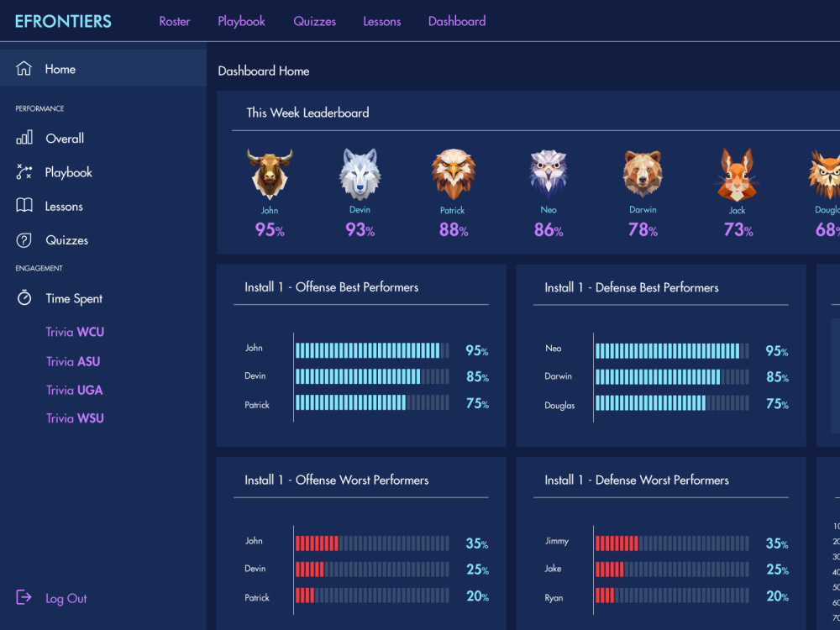The width and height of the screenshot is (840, 630).
Task: Switch to the Quizzes top navigation tab
Action: tap(314, 22)
